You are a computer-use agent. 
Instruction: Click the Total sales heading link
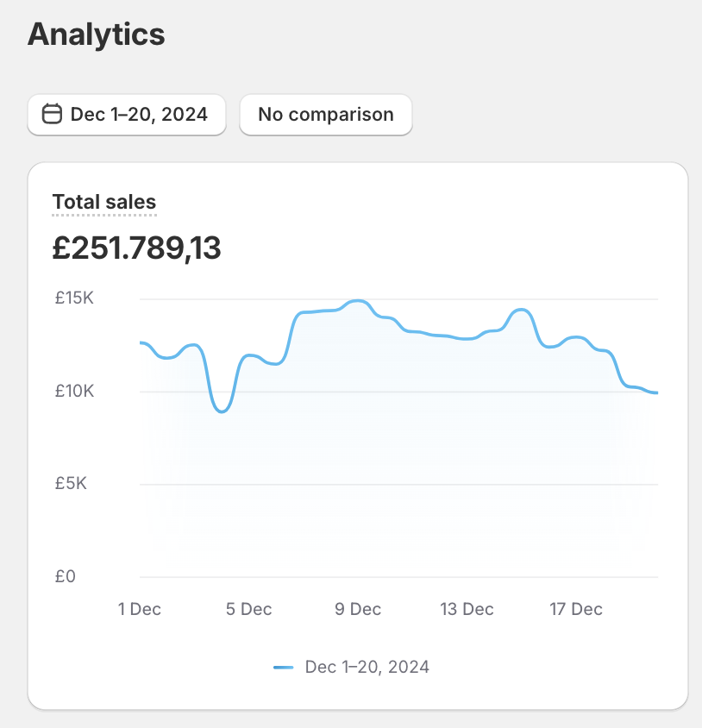tap(104, 202)
